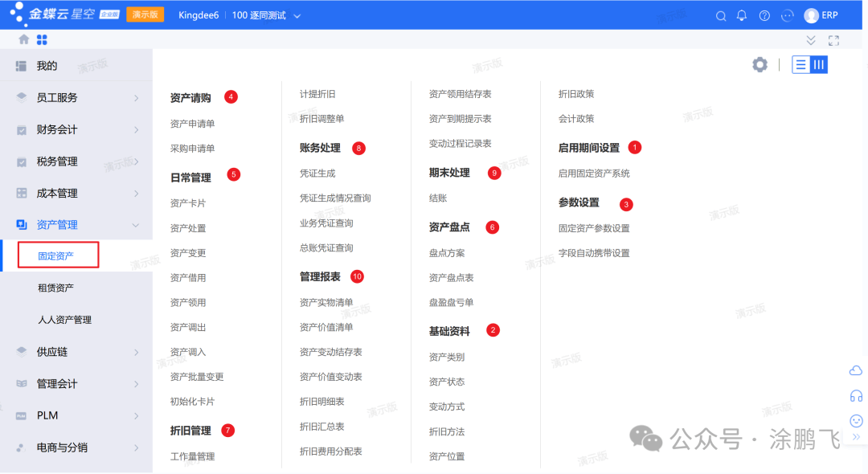868x474 pixels.
Task: Select 人人资产管理 in the sidebar
Action: click(x=64, y=320)
